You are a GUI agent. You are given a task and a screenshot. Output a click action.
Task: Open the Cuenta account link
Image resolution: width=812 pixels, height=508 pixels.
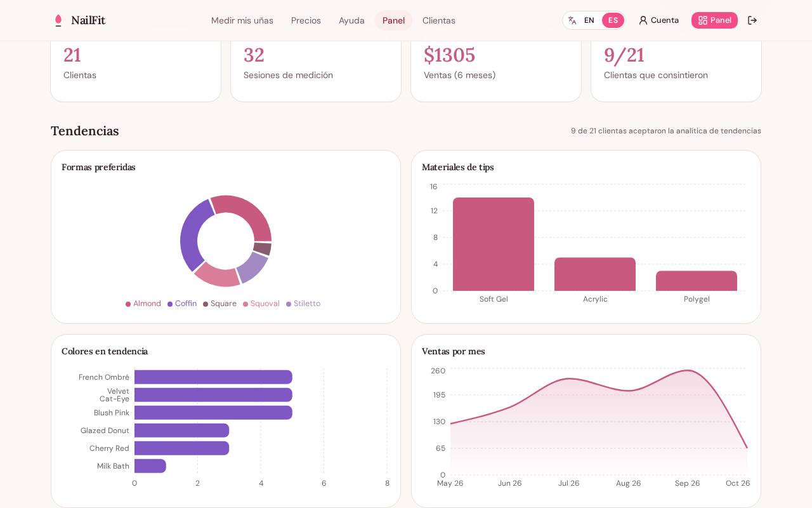(658, 20)
